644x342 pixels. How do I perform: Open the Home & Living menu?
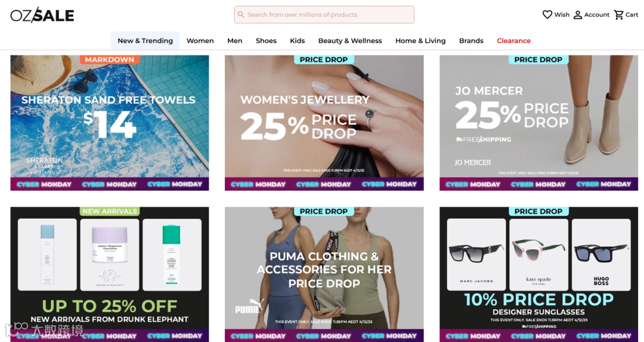point(420,41)
